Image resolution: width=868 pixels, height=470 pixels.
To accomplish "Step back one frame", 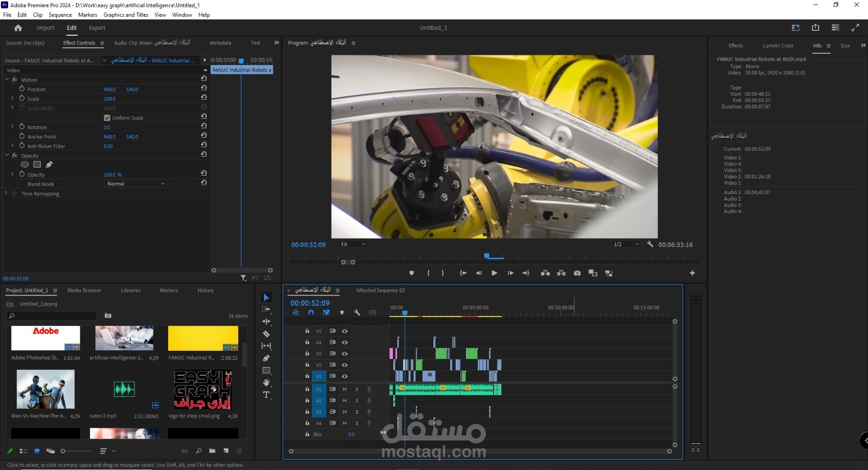I will coord(478,273).
